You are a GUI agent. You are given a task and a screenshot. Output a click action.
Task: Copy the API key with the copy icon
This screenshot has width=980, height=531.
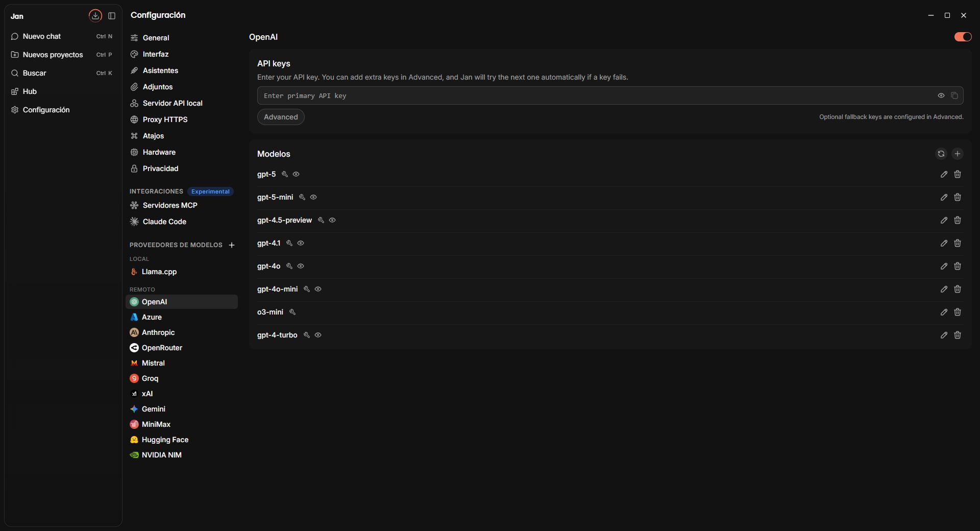click(x=954, y=95)
